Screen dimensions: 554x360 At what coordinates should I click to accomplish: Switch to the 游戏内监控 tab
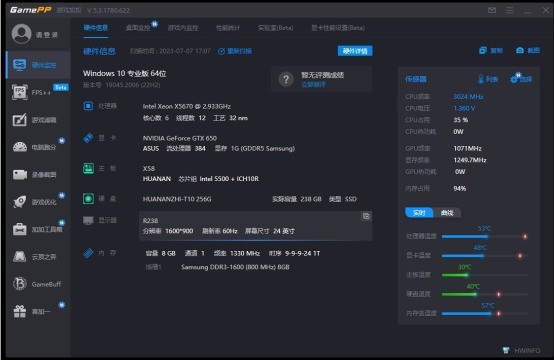click(183, 28)
